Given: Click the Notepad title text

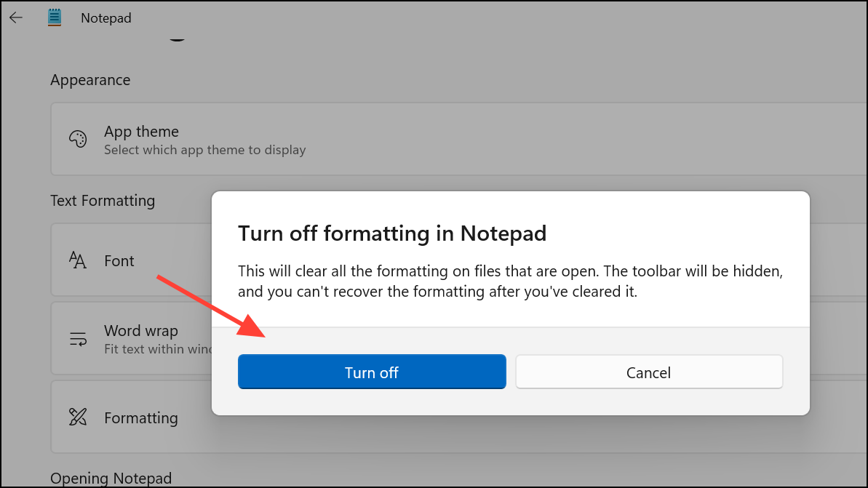Looking at the screenshot, I should (106, 18).
